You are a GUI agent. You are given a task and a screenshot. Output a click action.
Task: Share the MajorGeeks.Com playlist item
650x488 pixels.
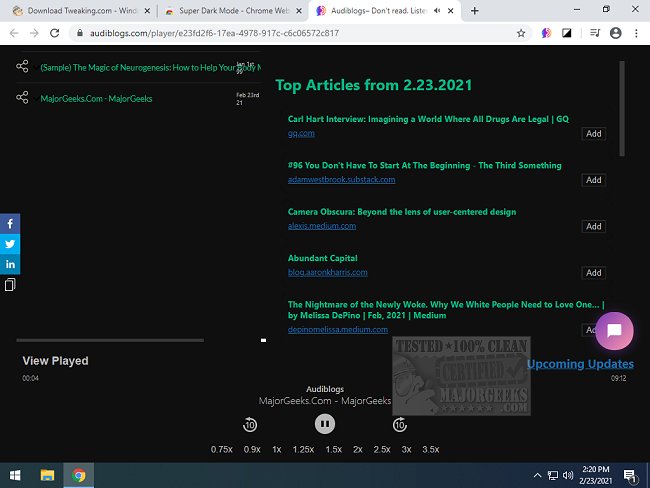point(22,97)
